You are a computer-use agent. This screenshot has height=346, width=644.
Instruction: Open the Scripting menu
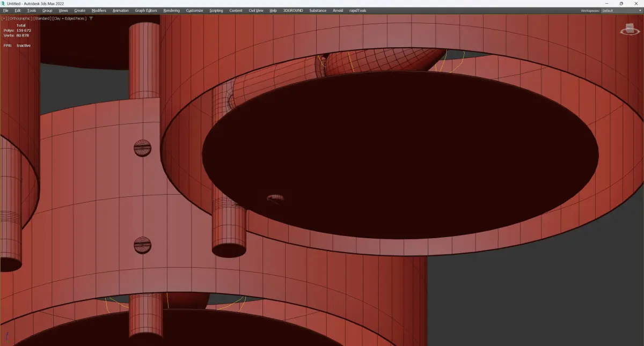click(x=216, y=10)
